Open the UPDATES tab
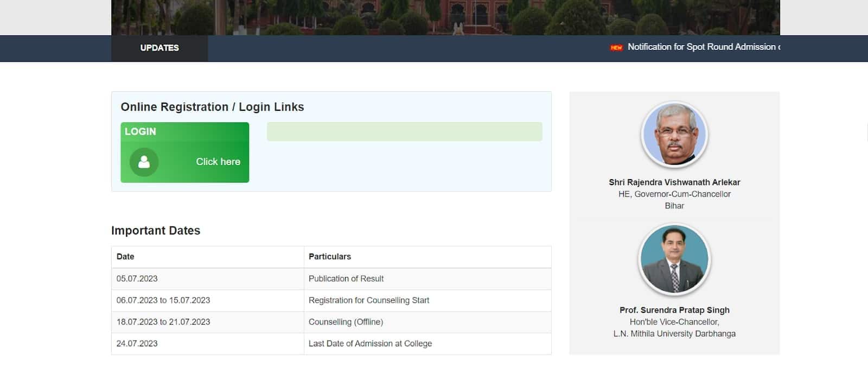Screen dimensions: 868x392 tap(159, 48)
